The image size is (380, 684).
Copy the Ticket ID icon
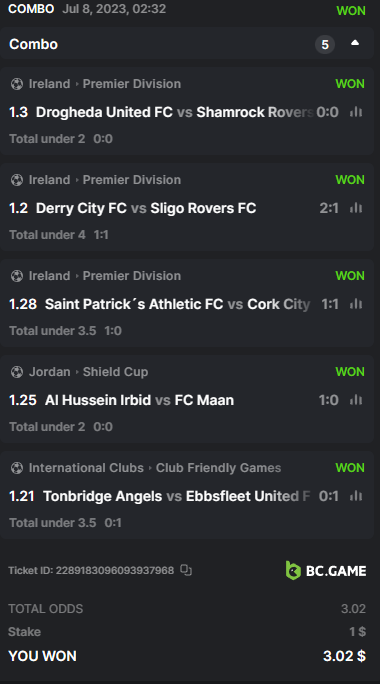coord(186,570)
